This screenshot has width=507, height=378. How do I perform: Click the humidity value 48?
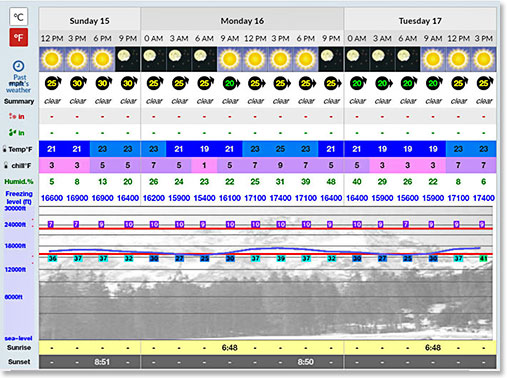click(x=331, y=182)
